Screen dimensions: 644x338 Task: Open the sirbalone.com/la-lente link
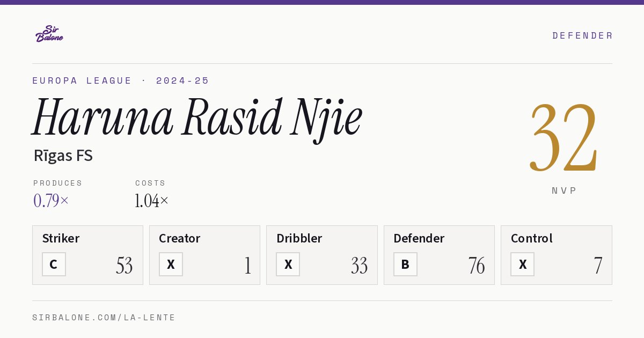(104, 318)
